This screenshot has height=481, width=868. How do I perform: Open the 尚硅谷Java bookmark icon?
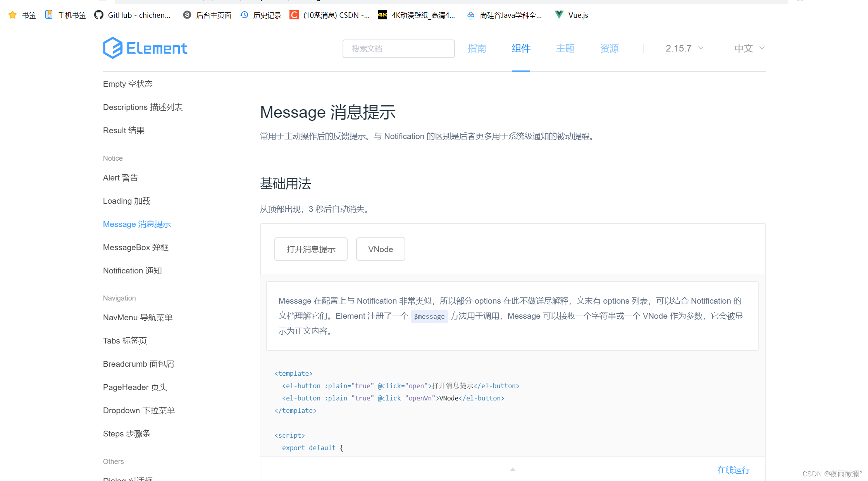click(471, 15)
